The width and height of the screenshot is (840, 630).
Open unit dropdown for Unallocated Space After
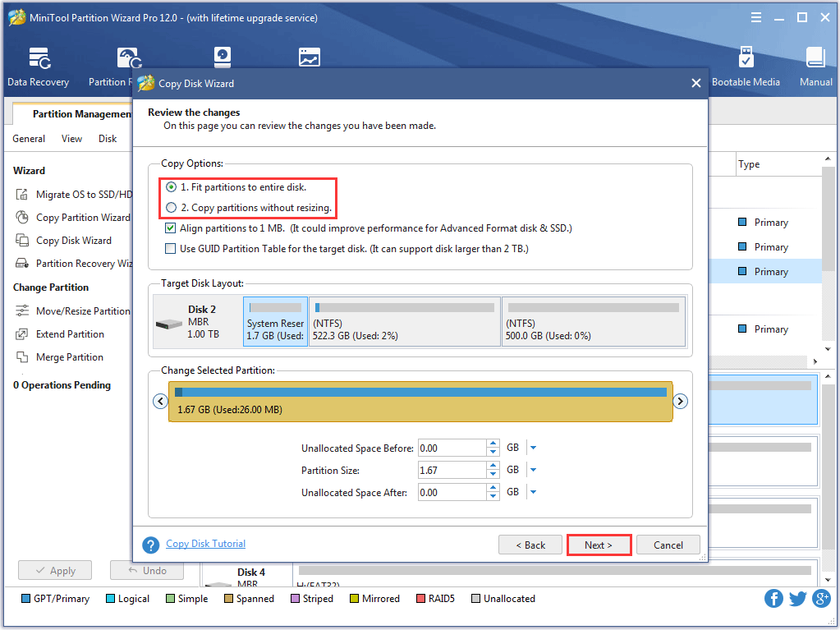(533, 492)
